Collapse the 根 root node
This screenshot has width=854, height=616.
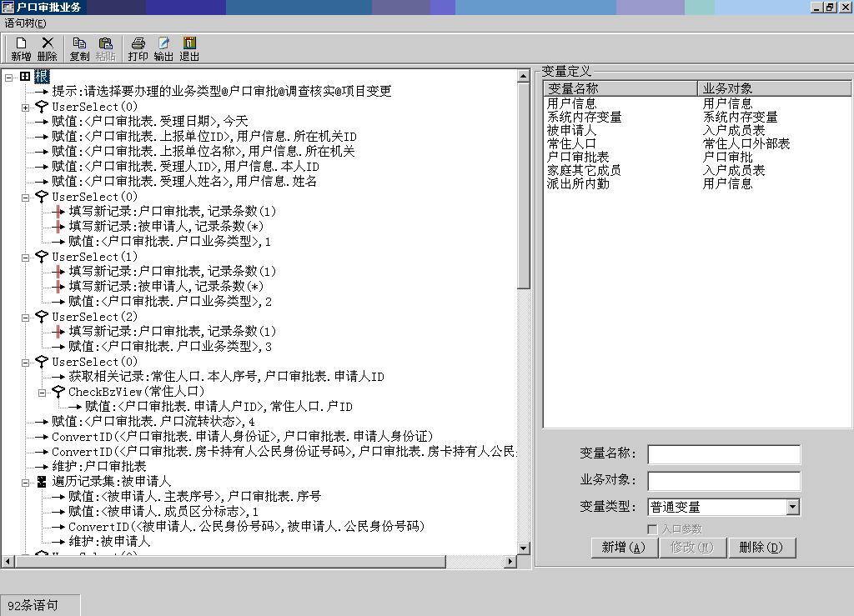[x=8, y=78]
